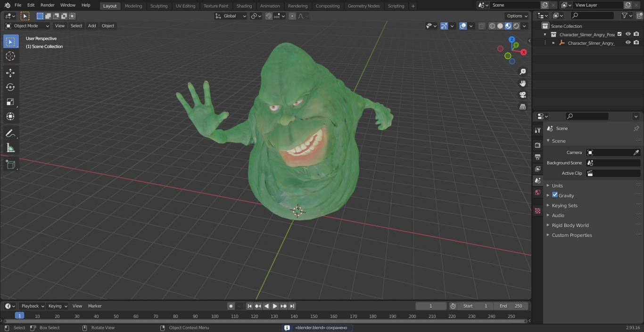Switch to the UV Editing workspace tab

pyautogui.click(x=185, y=6)
